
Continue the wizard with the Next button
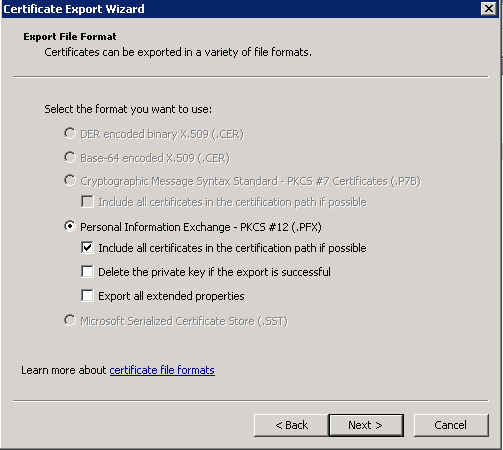click(366, 425)
